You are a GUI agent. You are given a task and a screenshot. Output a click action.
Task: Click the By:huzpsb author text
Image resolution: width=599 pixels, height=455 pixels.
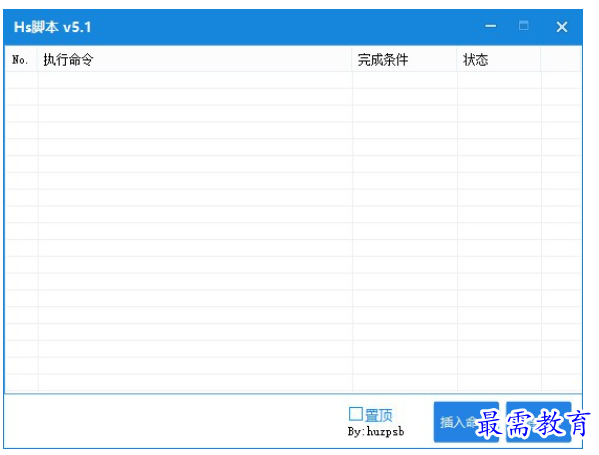click(376, 432)
